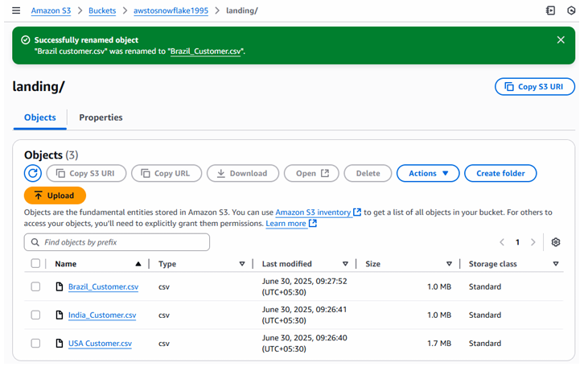Switch to the Properties tab
The width and height of the screenshot is (588, 379).
(x=101, y=117)
